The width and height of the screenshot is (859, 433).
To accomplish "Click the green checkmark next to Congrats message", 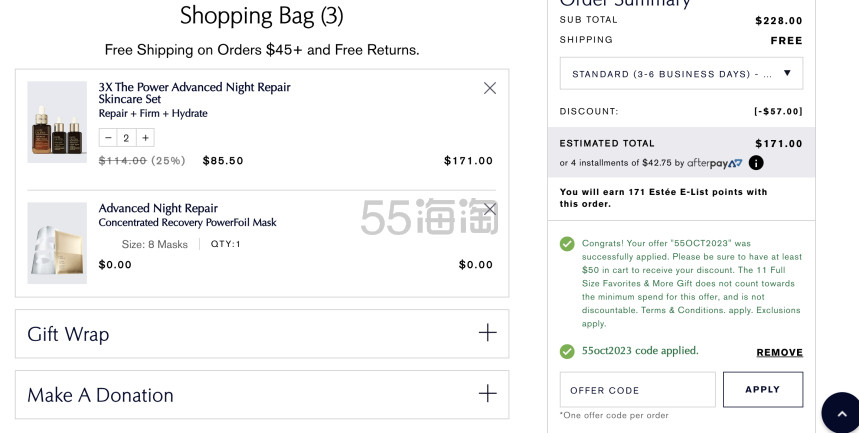I will pyautogui.click(x=567, y=244).
